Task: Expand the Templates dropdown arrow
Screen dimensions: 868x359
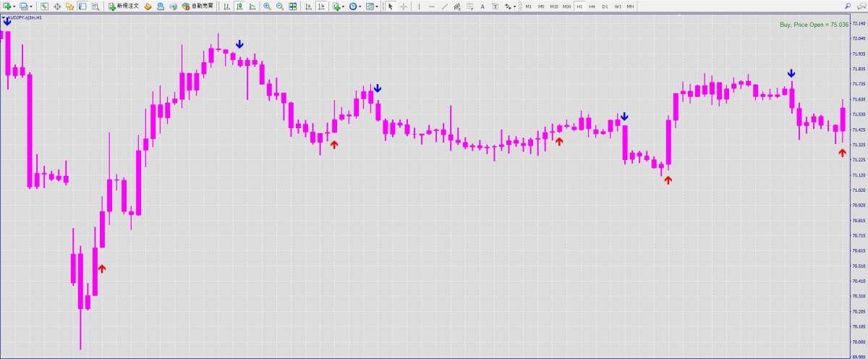Action: (x=377, y=7)
